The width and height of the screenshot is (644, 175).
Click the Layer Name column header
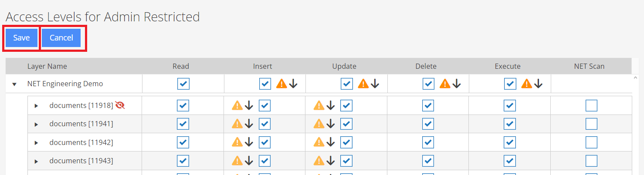pyautogui.click(x=47, y=66)
